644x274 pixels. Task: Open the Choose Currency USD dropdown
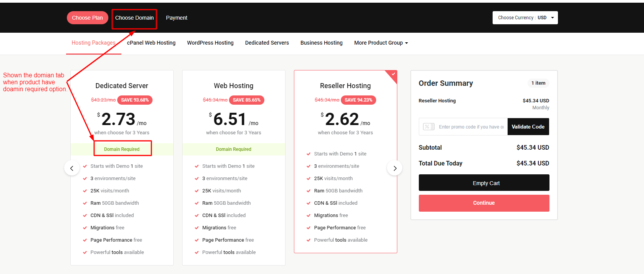525,18
